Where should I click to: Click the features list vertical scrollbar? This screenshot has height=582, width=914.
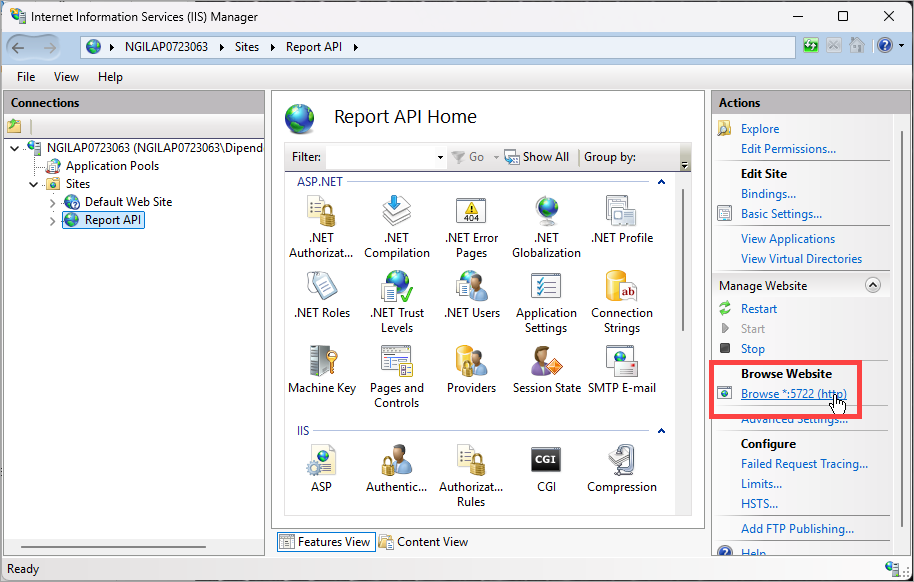[683, 260]
